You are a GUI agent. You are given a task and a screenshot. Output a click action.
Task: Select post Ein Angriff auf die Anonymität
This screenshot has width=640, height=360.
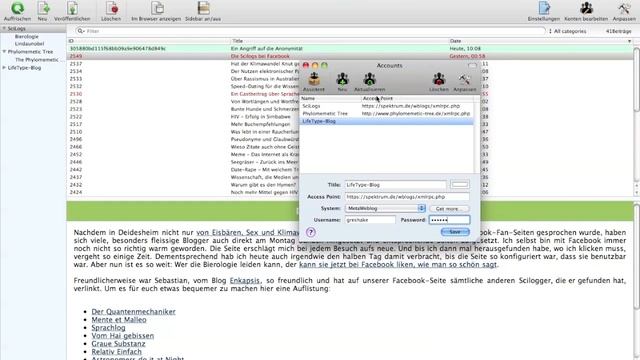tap(350, 49)
